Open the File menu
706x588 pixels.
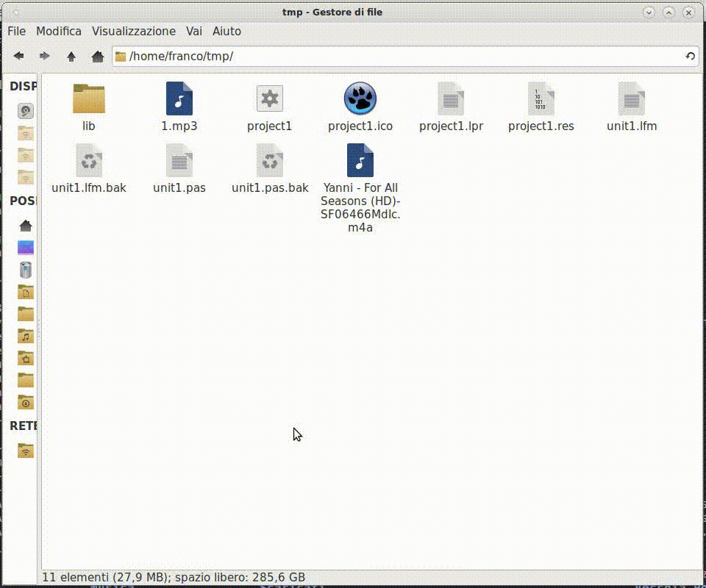coord(17,31)
